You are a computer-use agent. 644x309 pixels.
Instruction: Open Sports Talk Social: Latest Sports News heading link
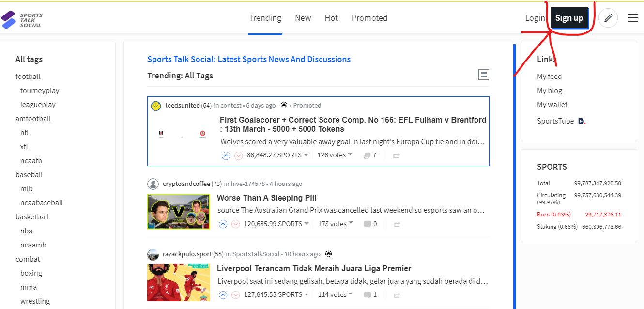click(249, 59)
